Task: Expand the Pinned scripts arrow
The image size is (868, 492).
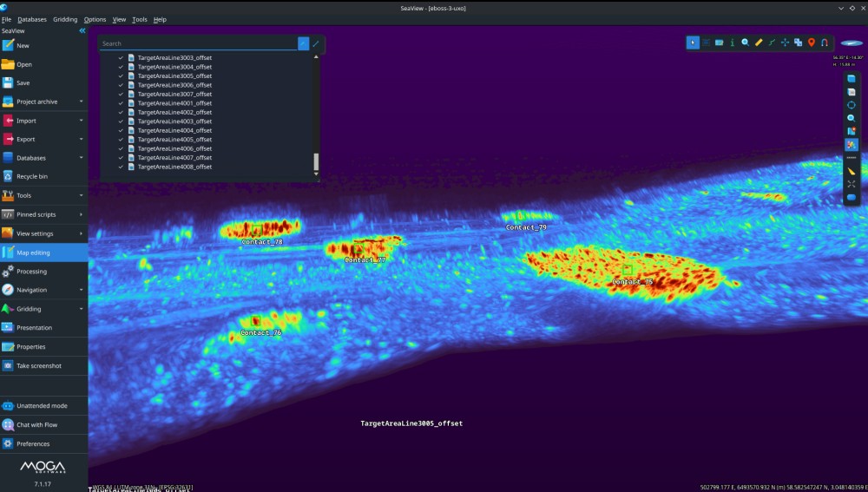Action: coord(82,214)
